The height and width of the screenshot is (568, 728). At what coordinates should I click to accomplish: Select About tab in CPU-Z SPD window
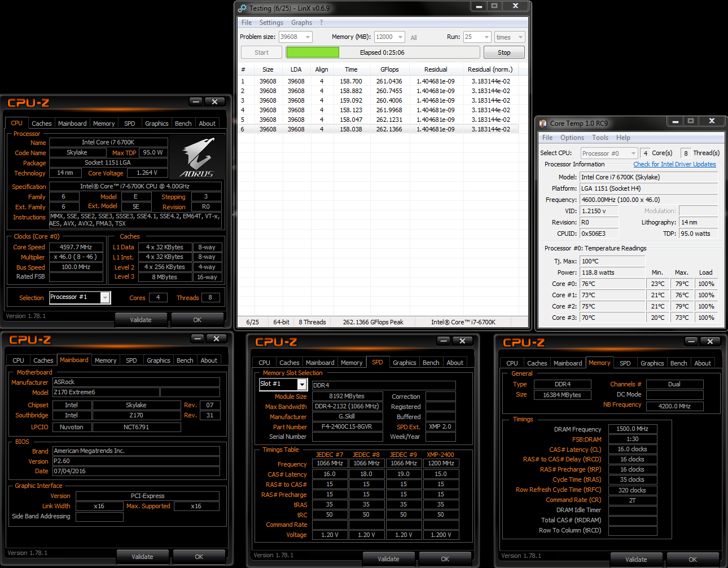pyautogui.click(x=455, y=363)
